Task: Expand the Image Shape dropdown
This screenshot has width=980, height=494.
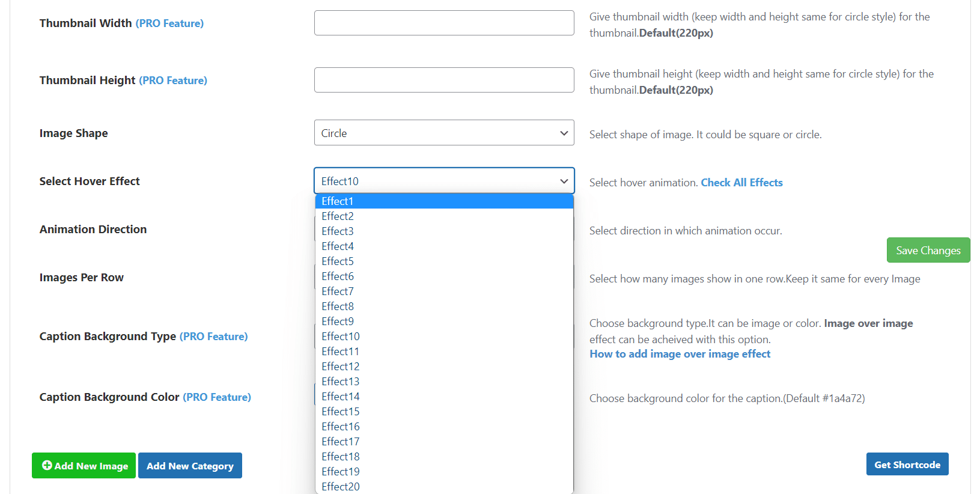Action: point(444,133)
